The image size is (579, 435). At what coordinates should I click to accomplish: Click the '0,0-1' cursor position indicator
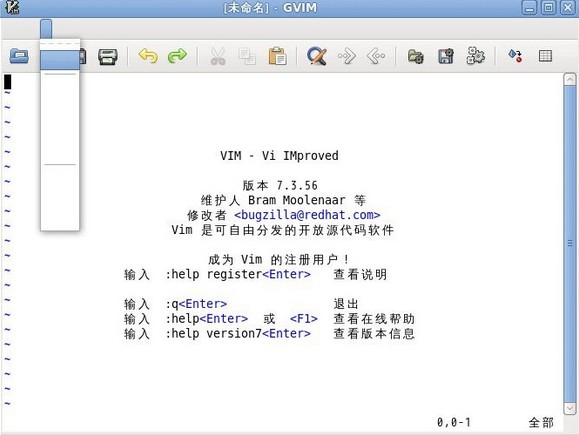pos(454,422)
